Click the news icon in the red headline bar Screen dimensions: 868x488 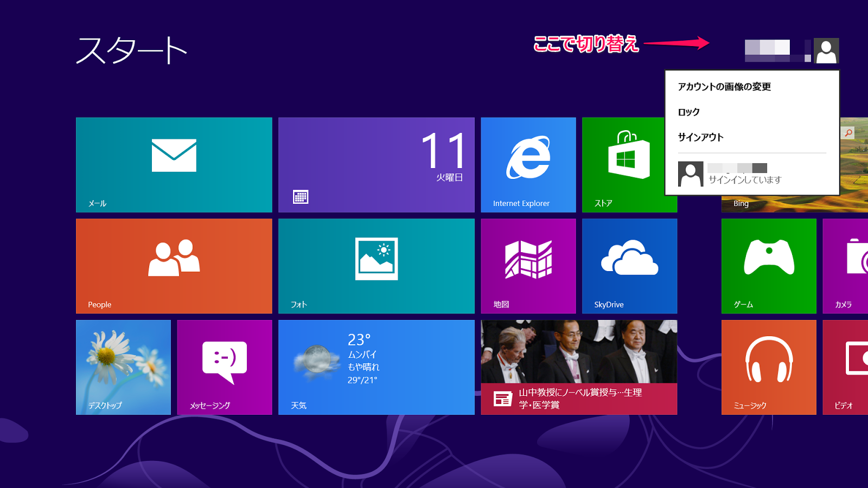[x=503, y=399]
